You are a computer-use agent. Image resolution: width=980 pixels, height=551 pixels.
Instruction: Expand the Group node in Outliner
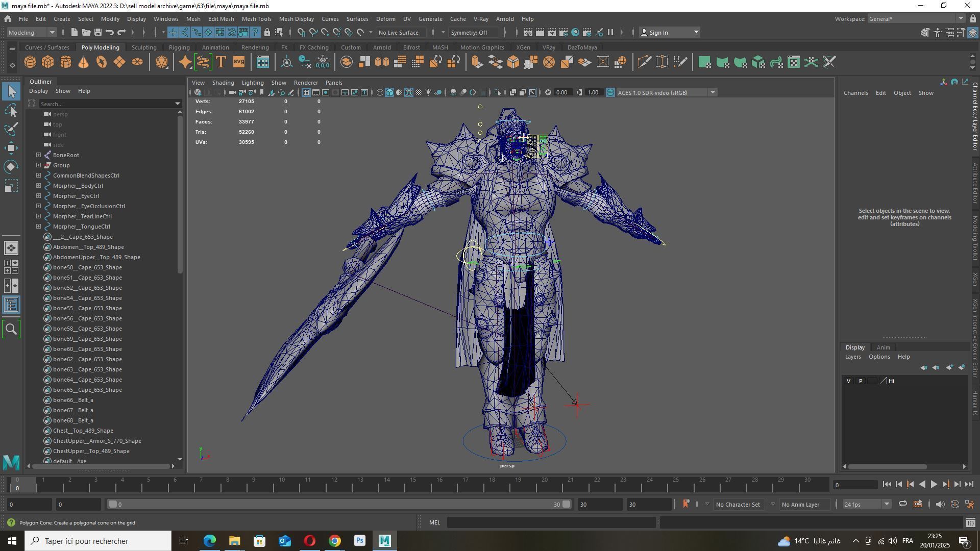pyautogui.click(x=39, y=165)
